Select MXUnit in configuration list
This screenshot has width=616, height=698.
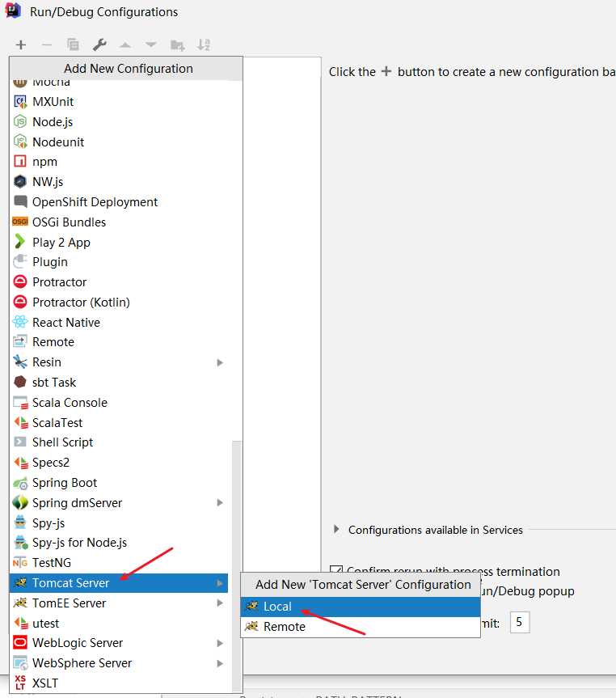pyautogui.click(x=118, y=101)
